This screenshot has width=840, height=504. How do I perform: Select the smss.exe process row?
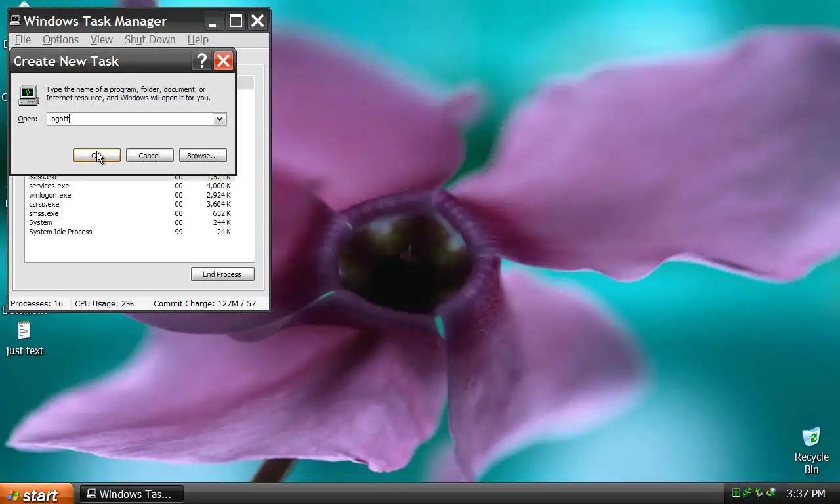pyautogui.click(x=130, y=213)
